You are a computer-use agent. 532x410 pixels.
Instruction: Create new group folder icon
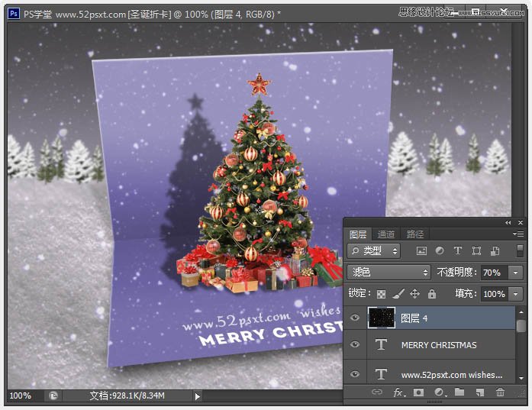coord(459,392)
